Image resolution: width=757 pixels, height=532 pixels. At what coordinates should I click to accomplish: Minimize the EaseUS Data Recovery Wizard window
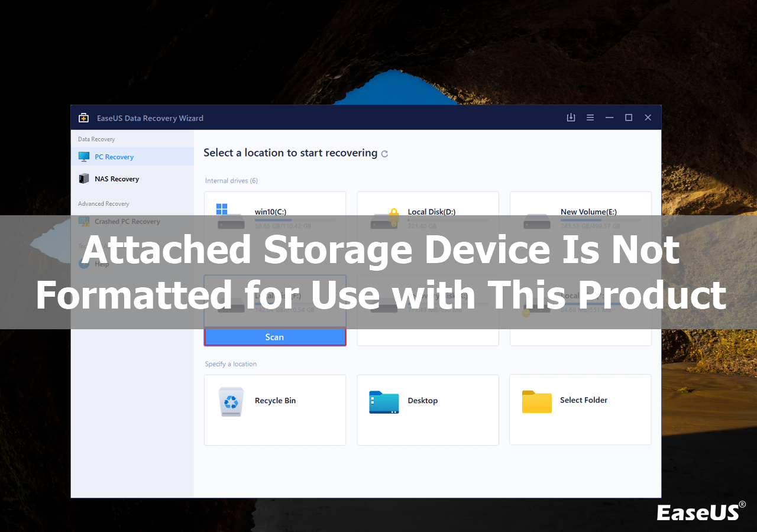(609, 118)
